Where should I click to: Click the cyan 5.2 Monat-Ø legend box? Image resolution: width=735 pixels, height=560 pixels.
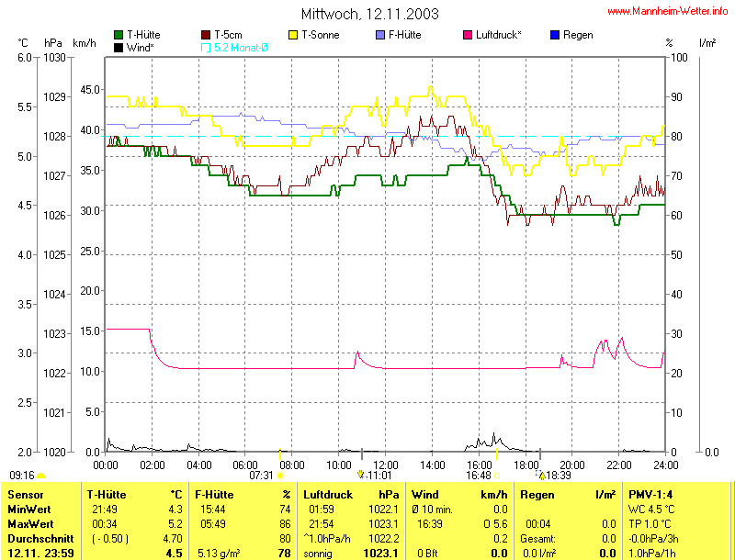206,47
